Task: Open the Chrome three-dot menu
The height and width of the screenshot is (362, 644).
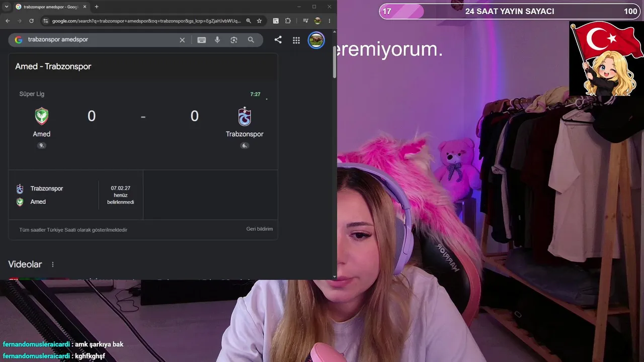Action: [330, 21]
